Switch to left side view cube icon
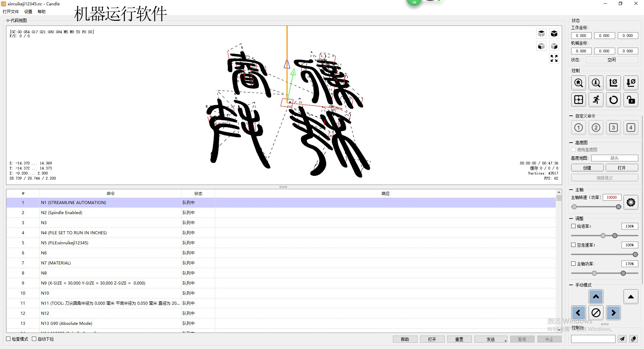The image size is (644, 349). 554,46
